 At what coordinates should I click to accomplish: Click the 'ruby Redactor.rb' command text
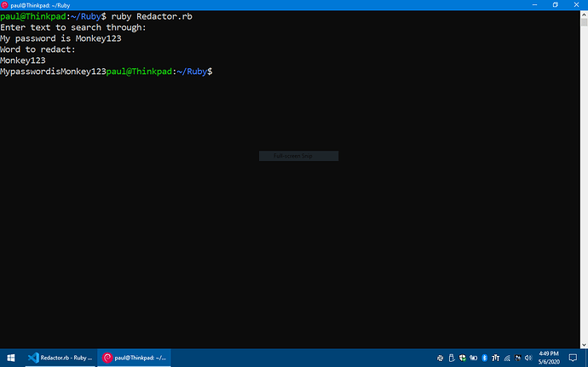(x=152, y=16)
